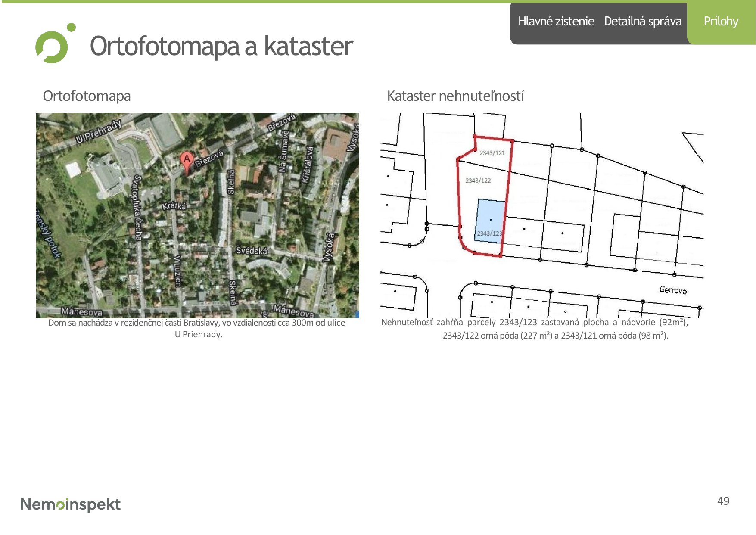Click page number 49
The width and height of the screenshot is (756, 535).
(723, 501)
